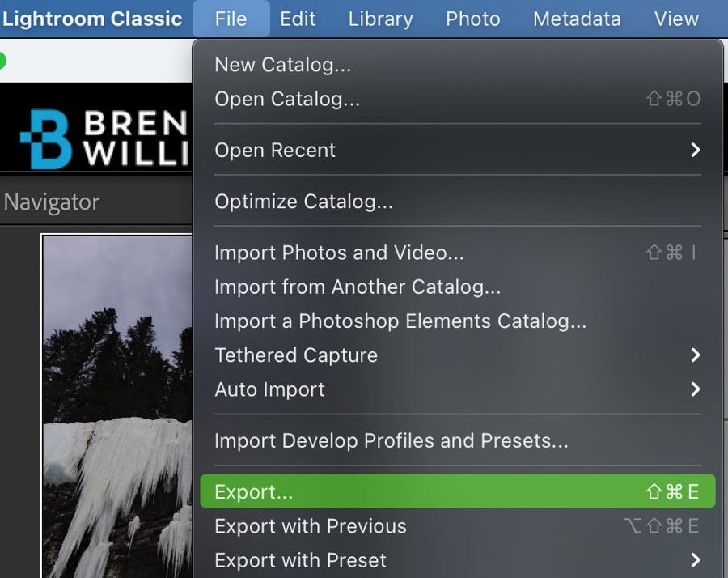Click the Navigator preview thumbnail of icefall
Viewport: 728px width, 578px height.
pos(117,406)
